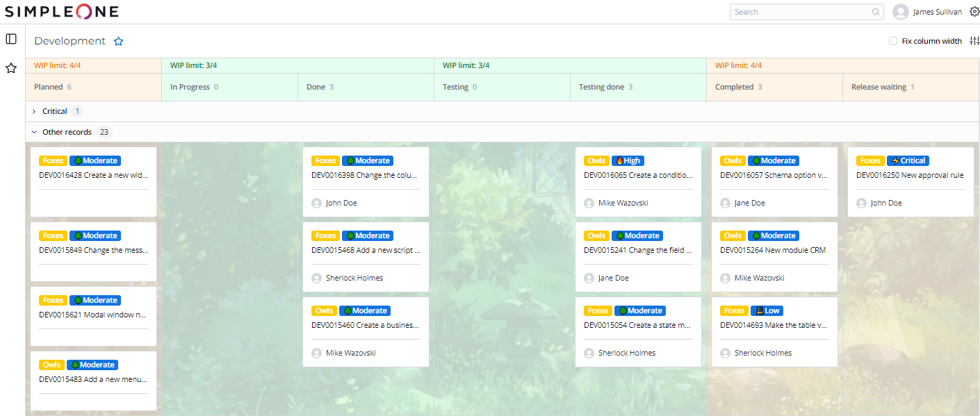This screenshot has height=416, width=980.
Task: Collapse the Other records swimlane
Action: pyautogui.click(x=34, y=132)
